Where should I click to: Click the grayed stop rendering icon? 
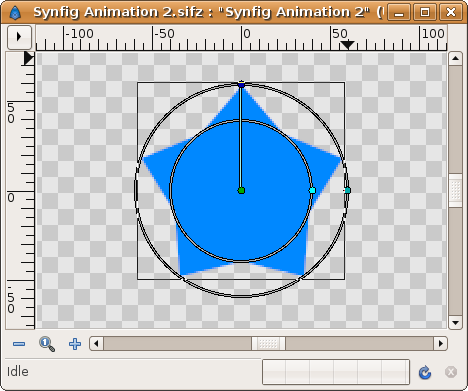coord(451,372)
